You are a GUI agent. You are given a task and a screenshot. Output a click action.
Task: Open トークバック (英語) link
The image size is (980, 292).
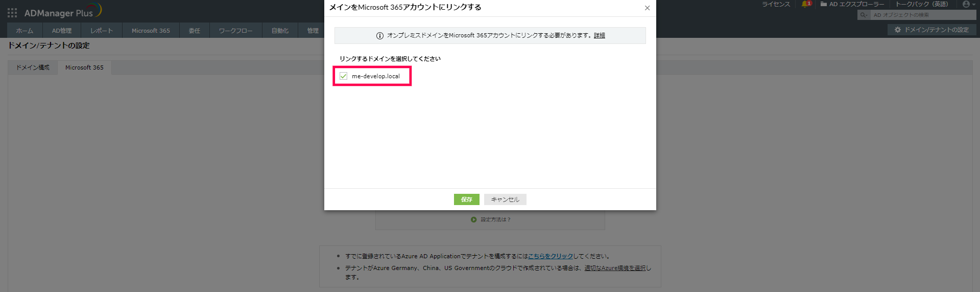(x=921, y=4)
